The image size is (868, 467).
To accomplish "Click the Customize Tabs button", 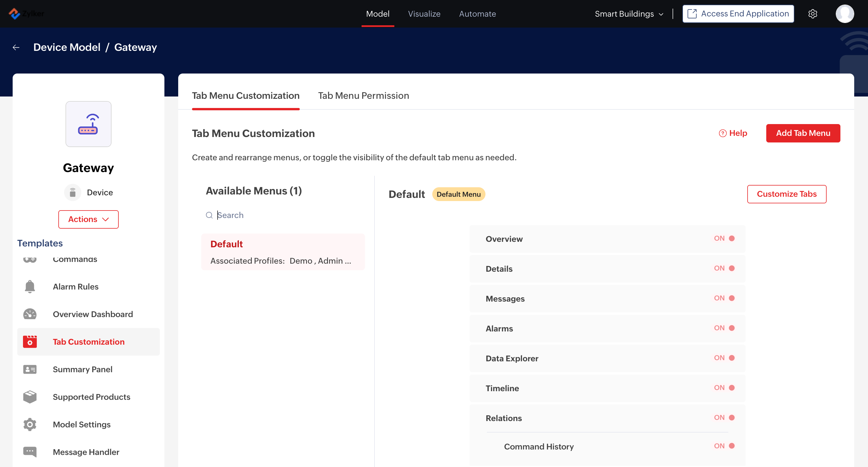I will click(x=786, y=194).
